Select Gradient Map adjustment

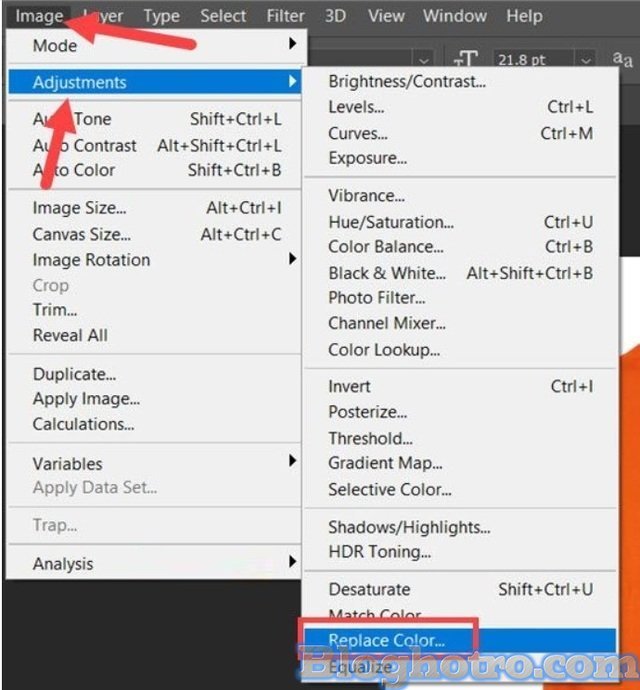tap(385, 464)
